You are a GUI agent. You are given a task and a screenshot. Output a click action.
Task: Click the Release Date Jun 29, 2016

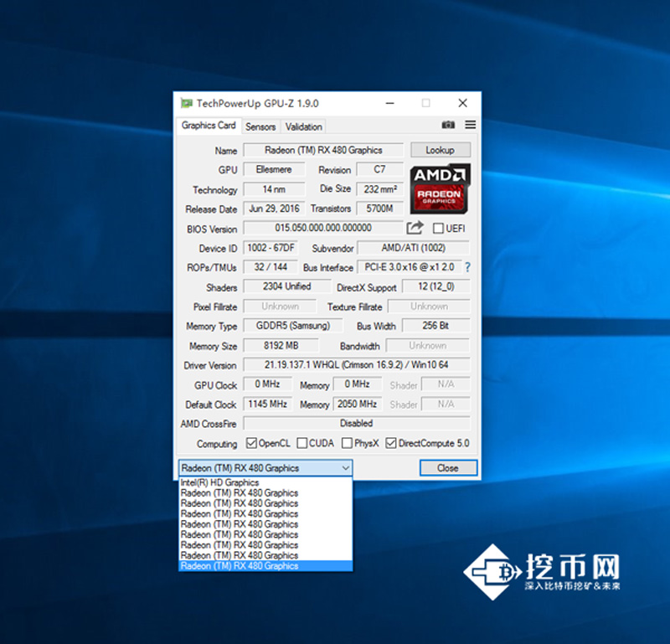[x=274, y=209]
